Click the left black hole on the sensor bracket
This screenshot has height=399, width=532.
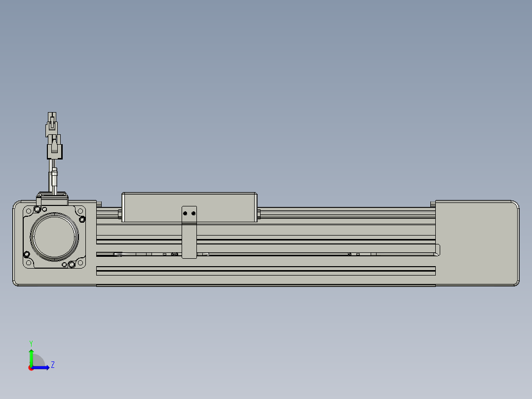[185, 214]
